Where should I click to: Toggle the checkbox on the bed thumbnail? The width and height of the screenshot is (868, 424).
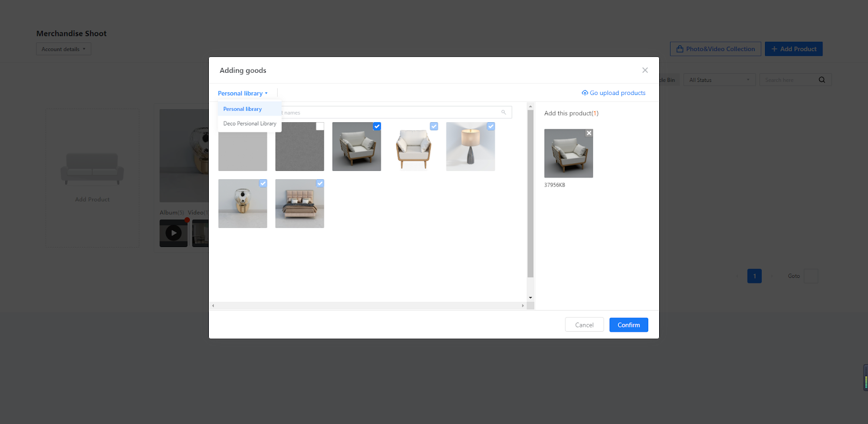[320, 183]
